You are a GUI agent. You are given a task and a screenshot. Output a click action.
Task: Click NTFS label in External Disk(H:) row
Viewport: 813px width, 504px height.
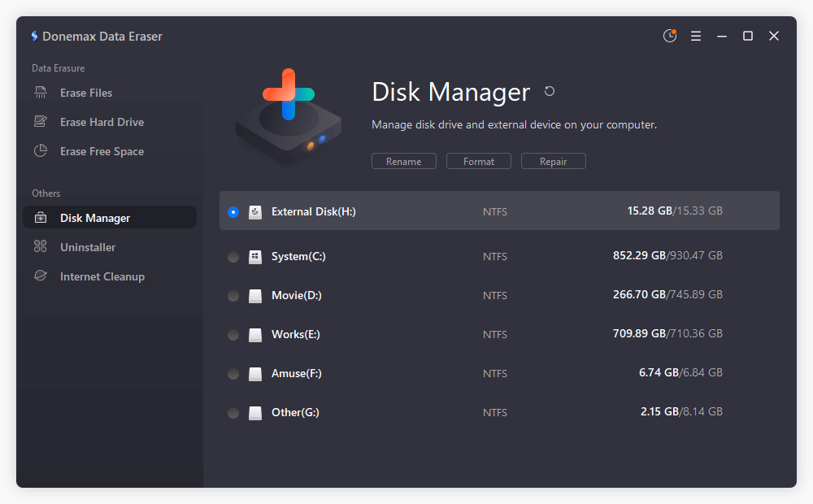494,211
